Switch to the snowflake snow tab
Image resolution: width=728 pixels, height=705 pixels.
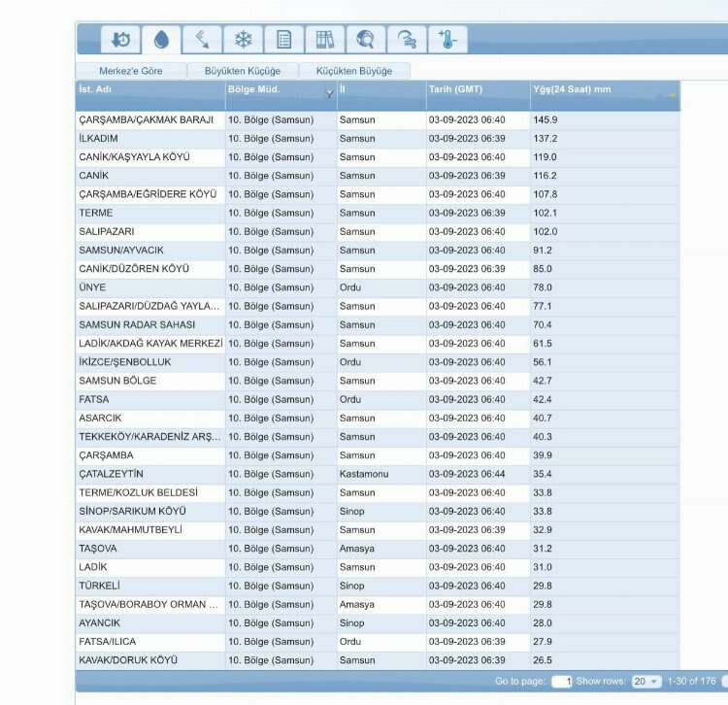tap(243, 40)
